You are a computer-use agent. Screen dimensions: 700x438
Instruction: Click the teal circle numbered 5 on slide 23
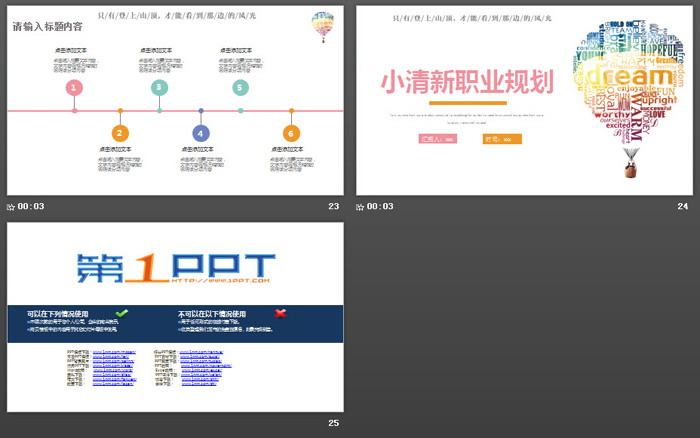tap(241, 88)
